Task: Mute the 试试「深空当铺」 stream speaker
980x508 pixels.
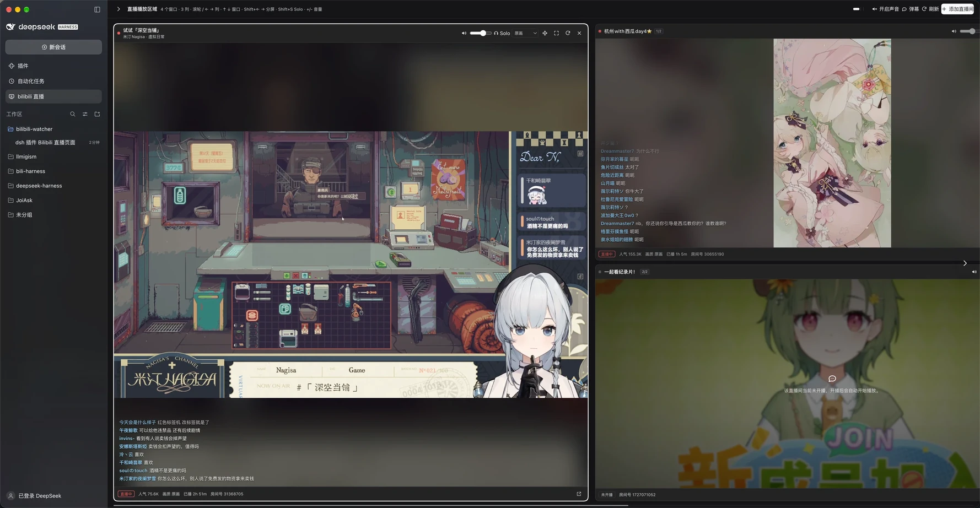Action: (464, 33)
